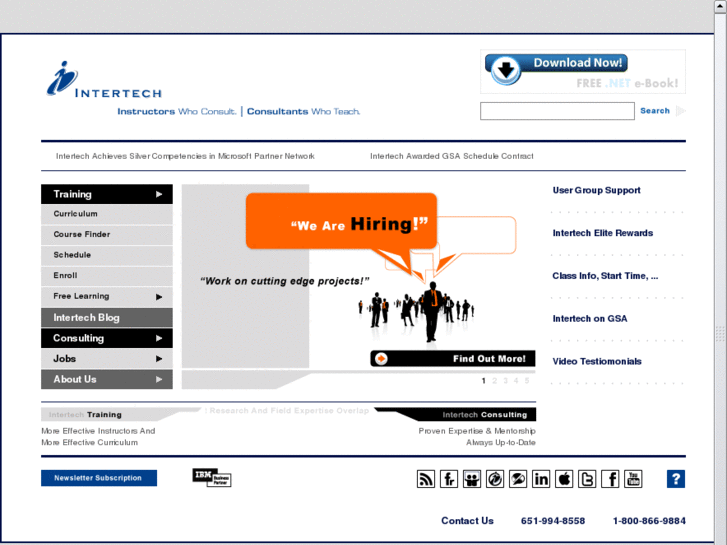Open the Consulting menu item

click(x=107, y=338)
